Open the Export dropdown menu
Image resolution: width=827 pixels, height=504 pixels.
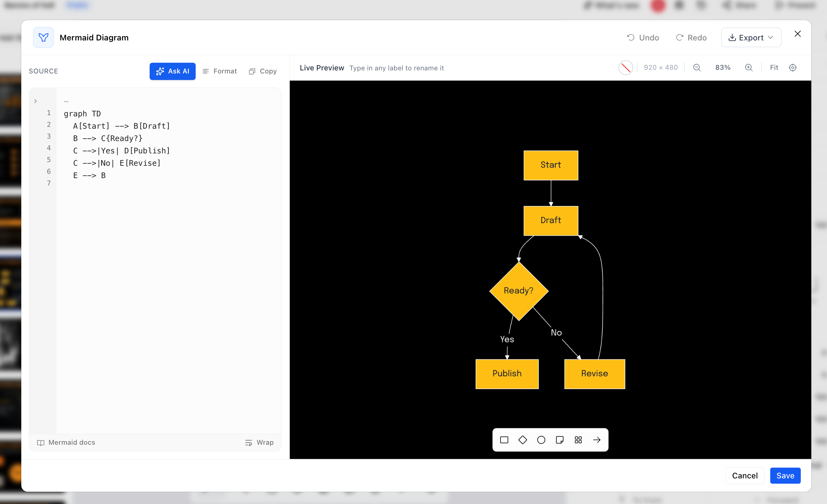pyautogui.click(x=751, y=38)
